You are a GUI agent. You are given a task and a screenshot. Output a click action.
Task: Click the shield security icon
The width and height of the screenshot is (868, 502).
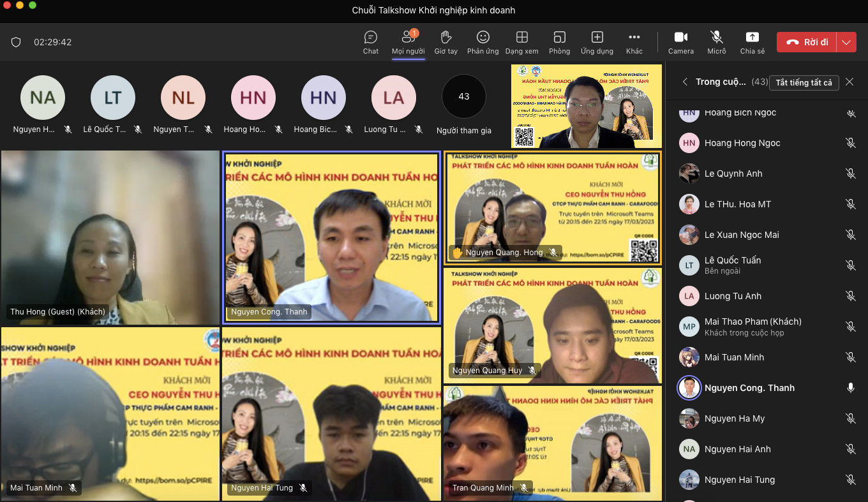[16, 42]
